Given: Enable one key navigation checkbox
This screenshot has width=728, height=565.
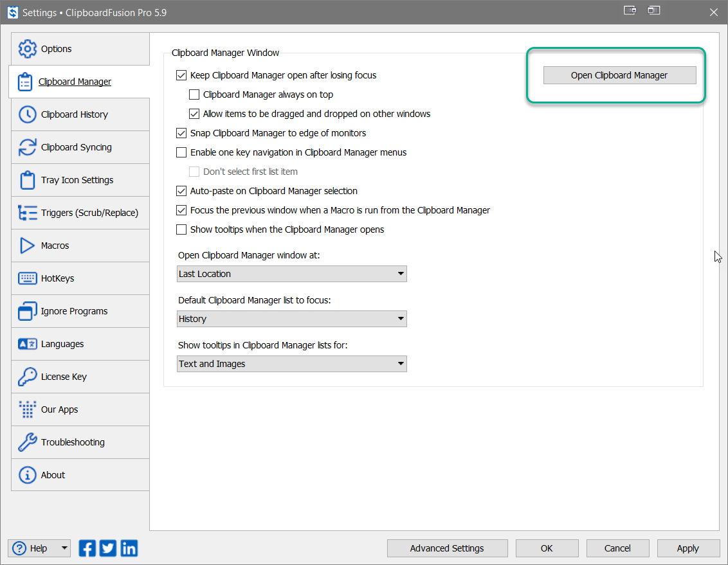Looking at the screenshot, I should [x=181, y=152].
